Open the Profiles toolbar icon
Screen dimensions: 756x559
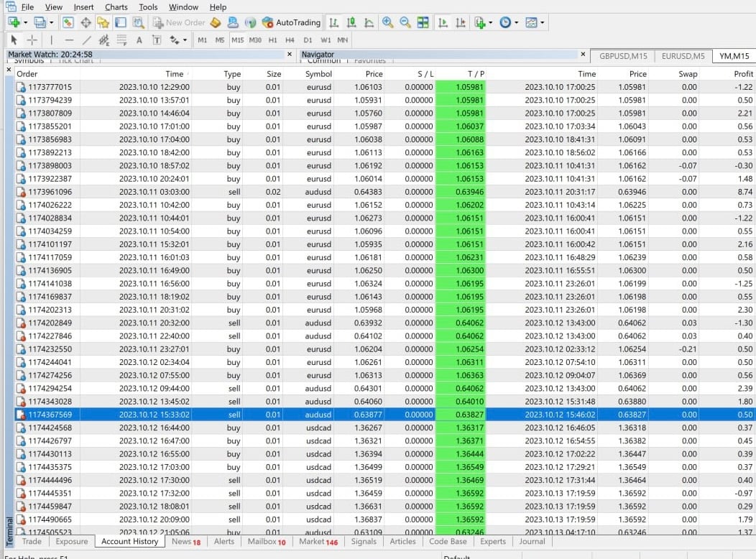pos(40,22)
